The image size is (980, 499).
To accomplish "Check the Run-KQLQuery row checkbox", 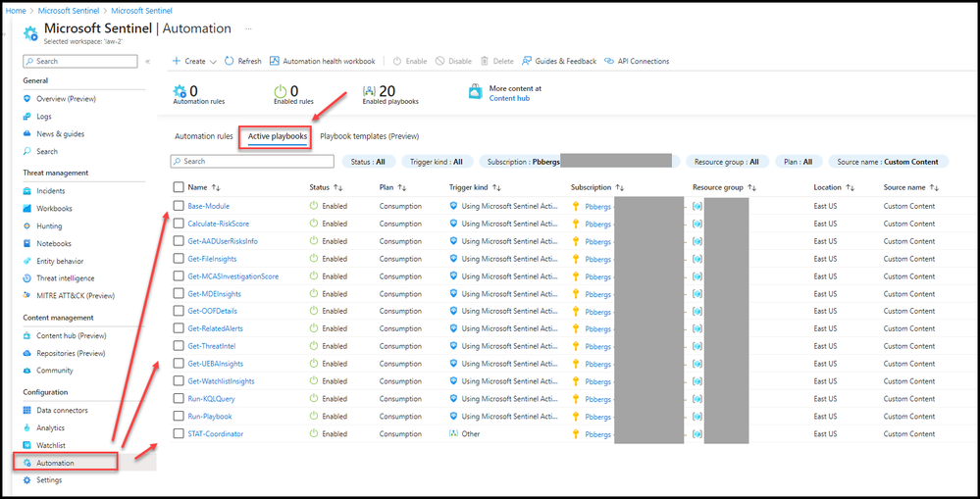I will 179,398.
